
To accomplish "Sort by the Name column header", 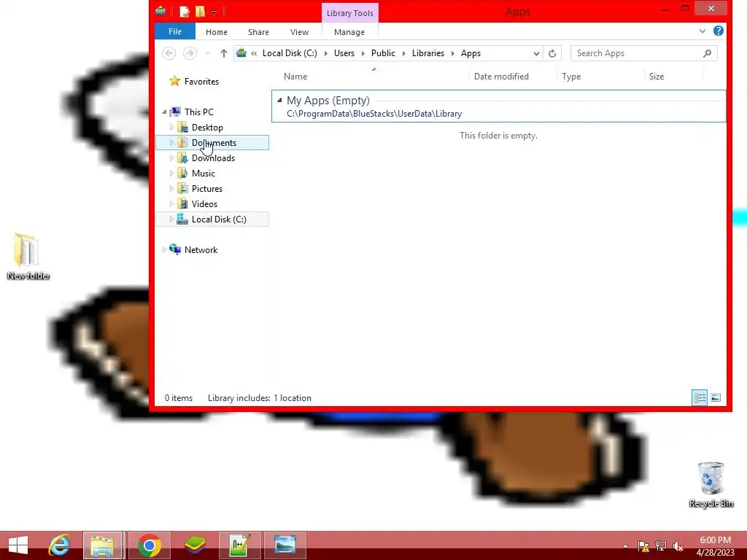I will click(295, 76).
